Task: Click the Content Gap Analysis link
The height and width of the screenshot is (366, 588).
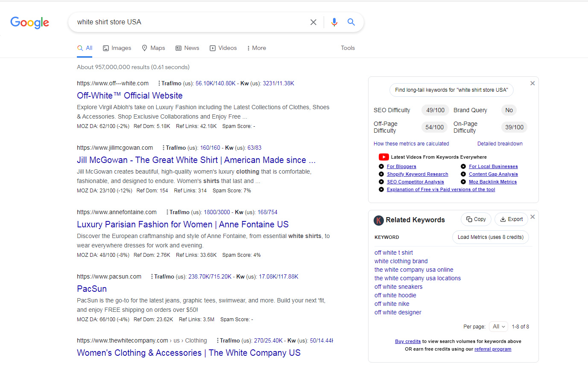Action: [x=493, y=174]
